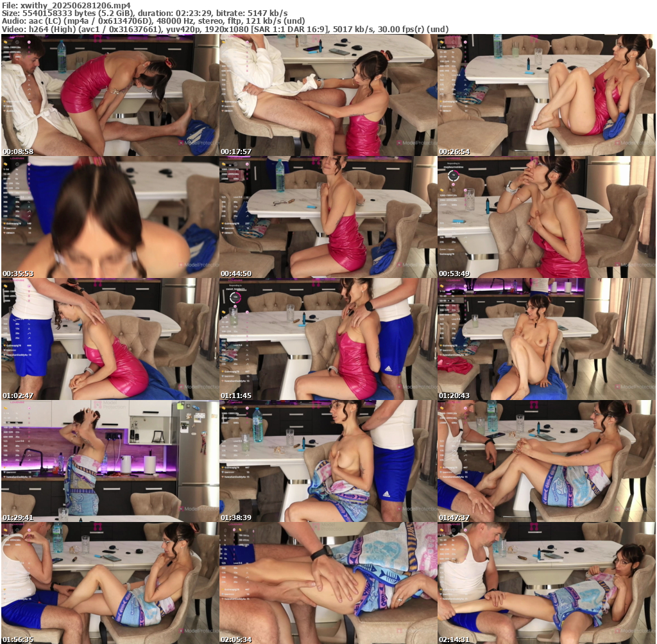Image resolution: width=657 pixels, height=644 pixels.
Task: Click the kitchen frame at 01:29:41
Action: point(110,461)
